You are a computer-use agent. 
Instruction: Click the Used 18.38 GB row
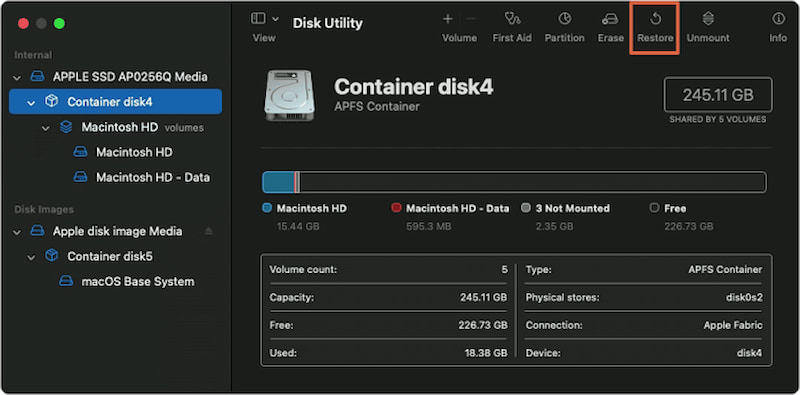pyautogui.click(x=388, y=353)
